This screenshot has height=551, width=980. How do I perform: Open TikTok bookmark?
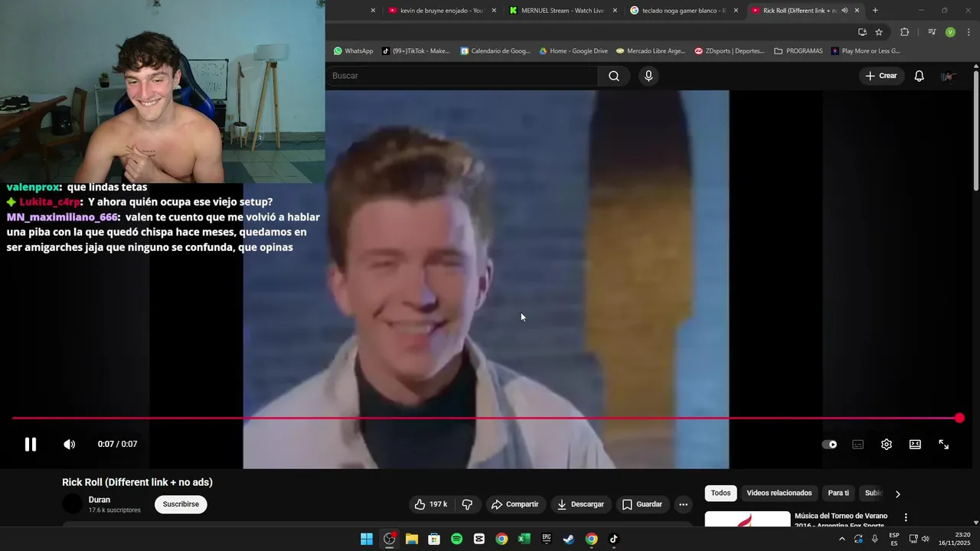416,51
